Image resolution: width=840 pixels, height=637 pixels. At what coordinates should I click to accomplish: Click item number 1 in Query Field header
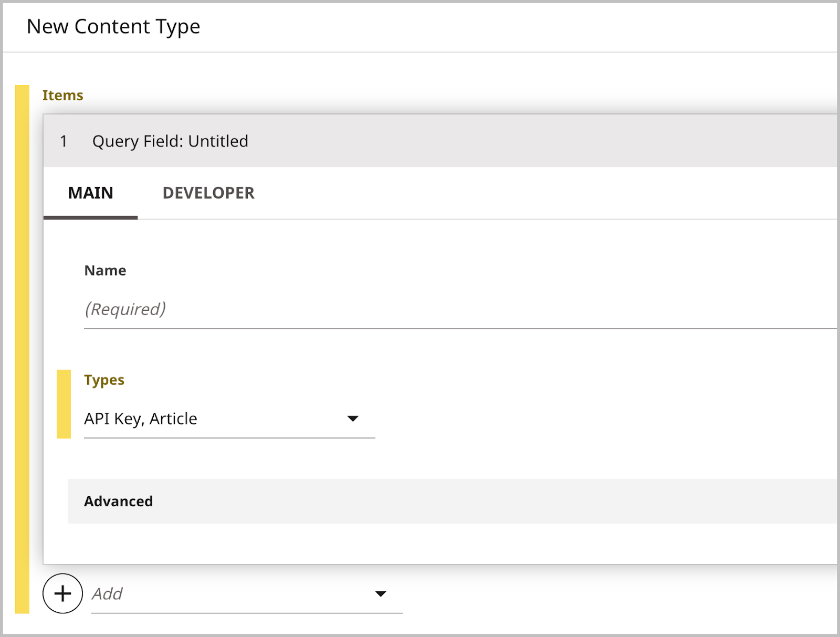point(64,141)
